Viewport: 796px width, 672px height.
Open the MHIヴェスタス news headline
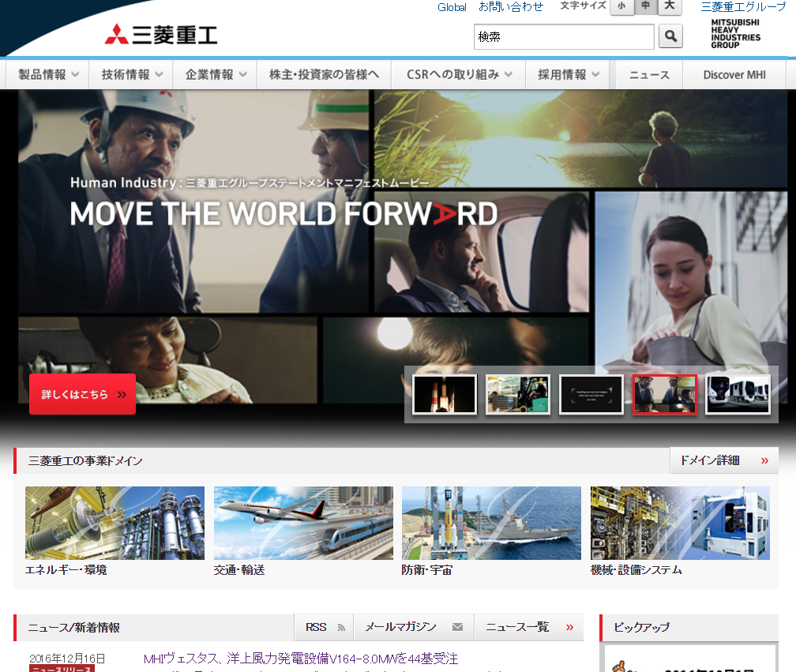pyautogui.click(x=301, y=659)
